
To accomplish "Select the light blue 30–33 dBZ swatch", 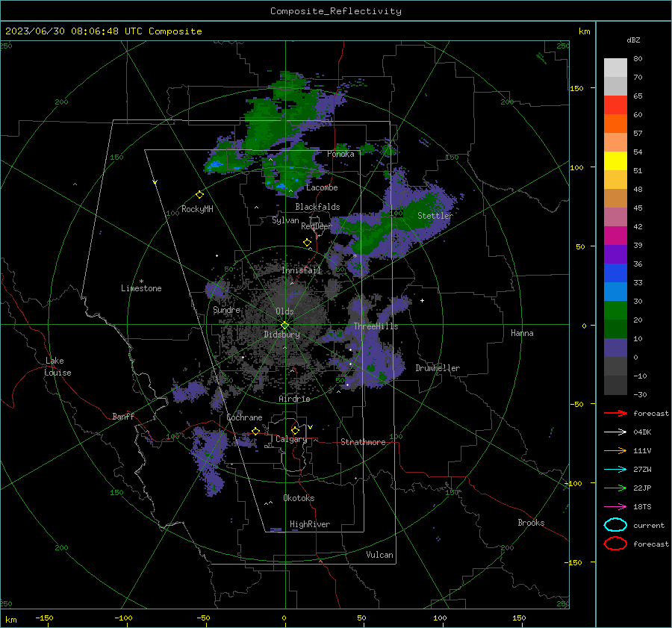I will coord(615,292).
